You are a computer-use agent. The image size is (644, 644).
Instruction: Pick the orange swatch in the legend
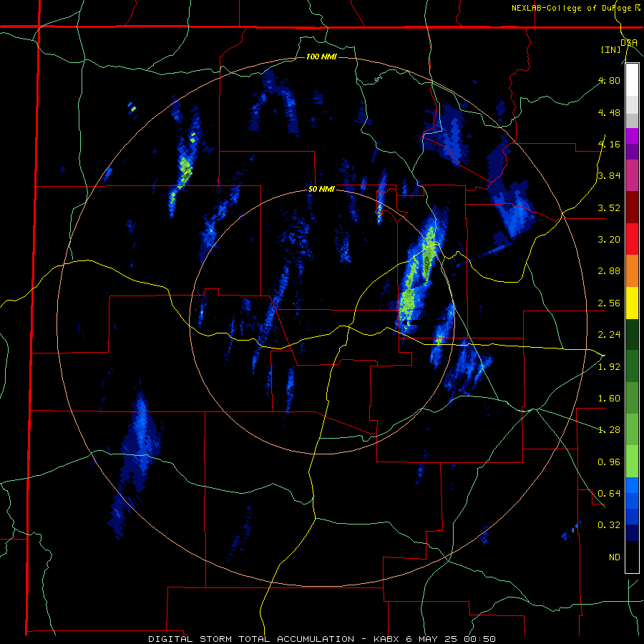(x=632, y=271)
